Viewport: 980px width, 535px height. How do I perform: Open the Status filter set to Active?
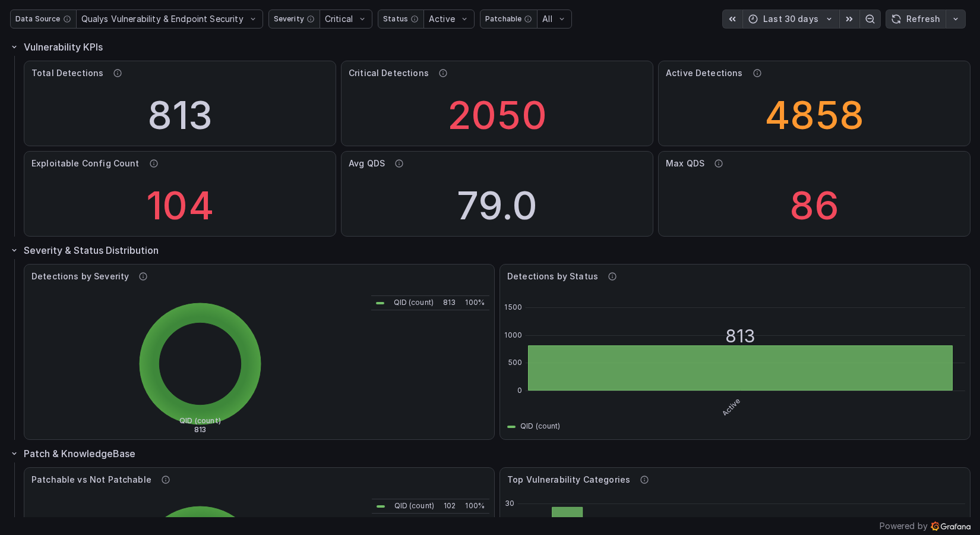(448, 19)
